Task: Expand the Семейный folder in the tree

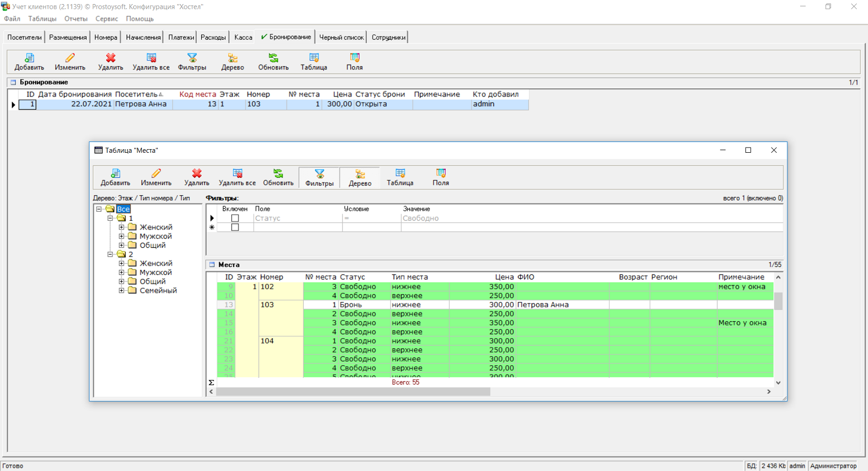Action: tap(122, 291)
